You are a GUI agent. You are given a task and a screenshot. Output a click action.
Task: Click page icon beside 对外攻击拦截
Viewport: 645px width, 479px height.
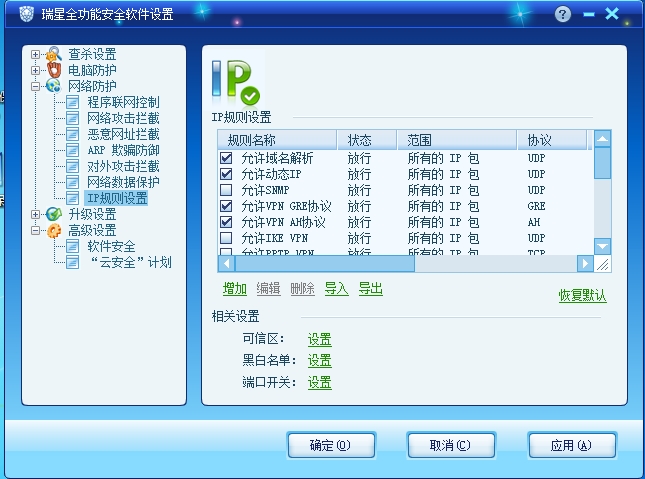pyautogui.click(x=72, y=166)
